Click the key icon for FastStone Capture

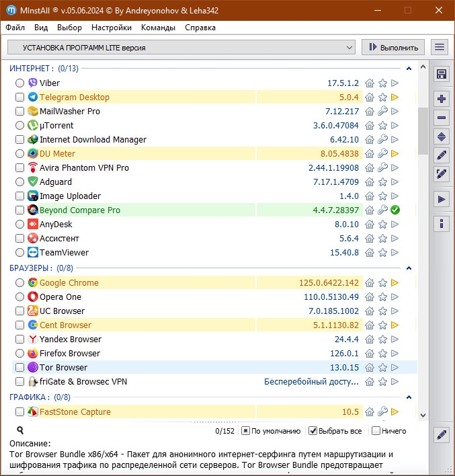tap(382, 411)
